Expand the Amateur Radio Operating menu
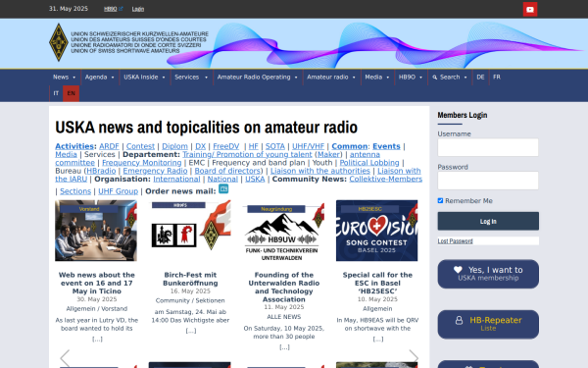This screenshot has width=588, height=368. pyautogui.click(x=258, y=77)
